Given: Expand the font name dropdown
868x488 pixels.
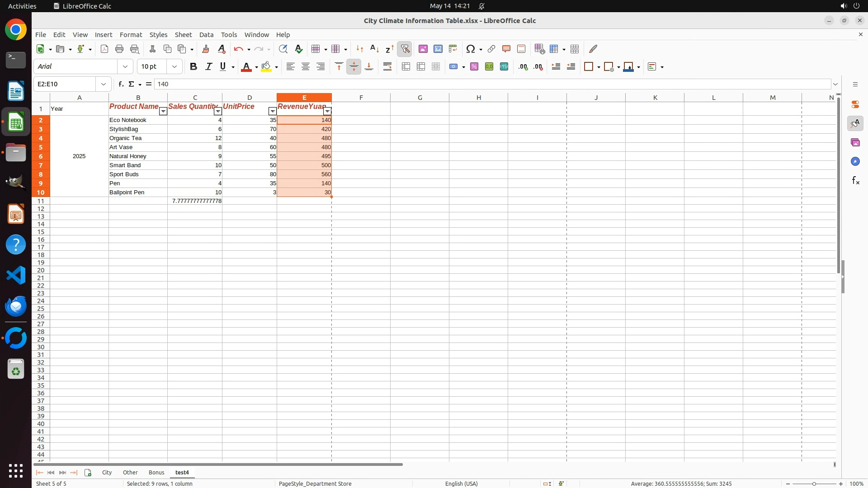Looking at the screenshot, I should (125, 67).
